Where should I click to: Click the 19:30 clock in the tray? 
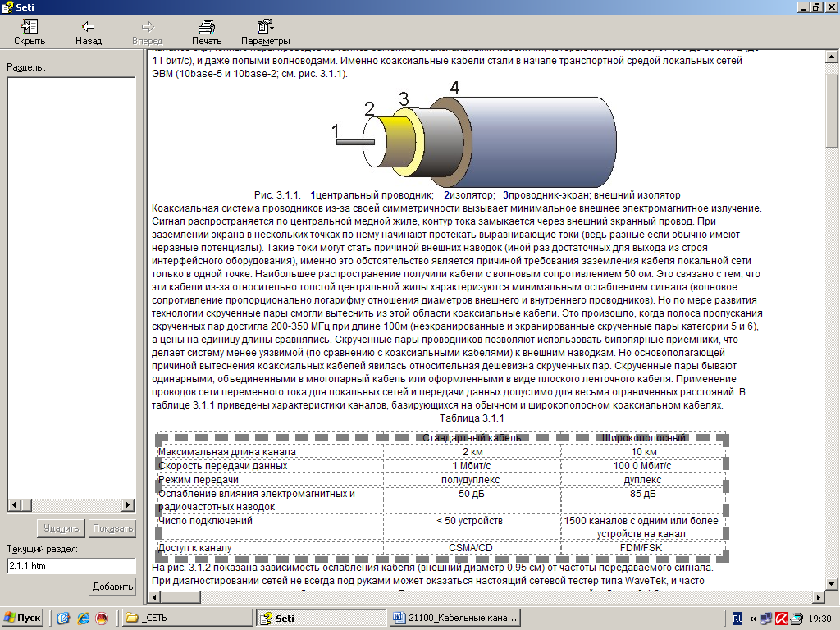point(819,619)
